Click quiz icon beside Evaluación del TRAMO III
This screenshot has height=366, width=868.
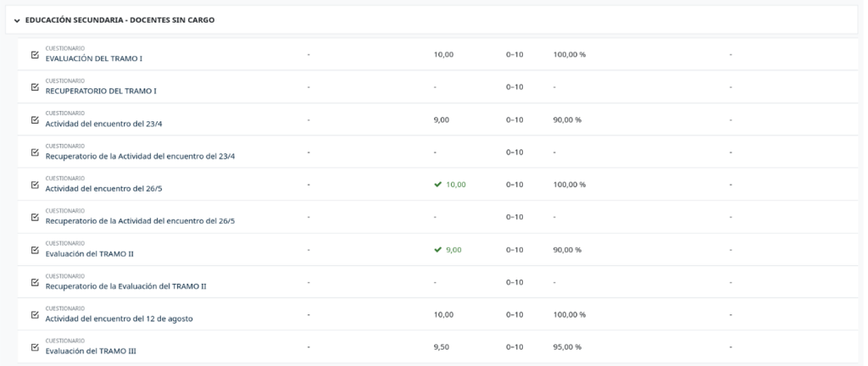[35, 347]
